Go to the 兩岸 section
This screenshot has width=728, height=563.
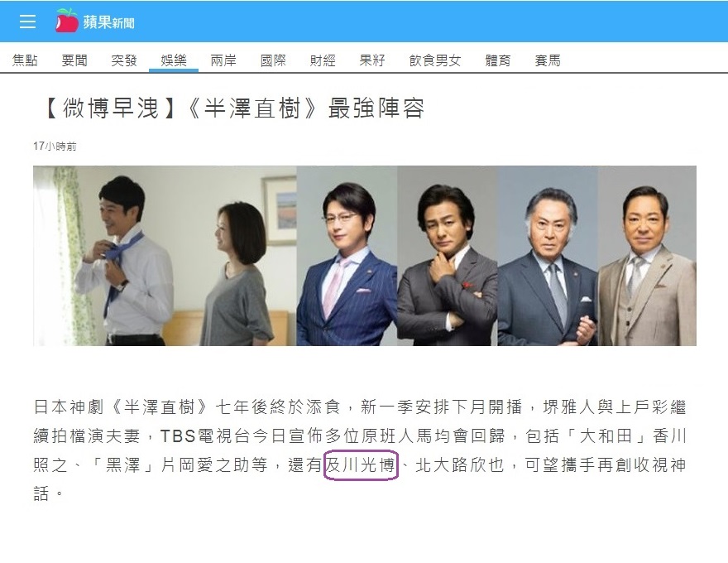[223, 60]
